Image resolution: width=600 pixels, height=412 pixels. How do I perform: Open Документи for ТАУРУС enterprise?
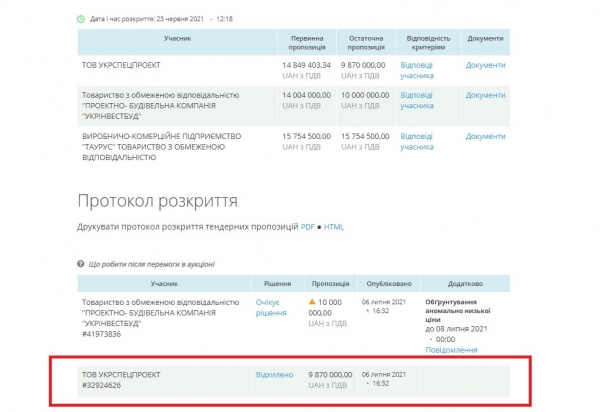[486, 136]
